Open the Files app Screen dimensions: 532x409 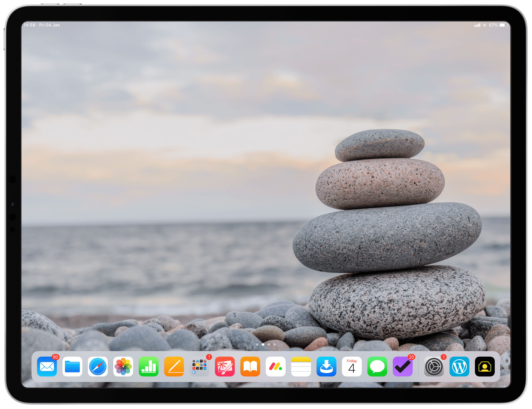click(72, 366)
